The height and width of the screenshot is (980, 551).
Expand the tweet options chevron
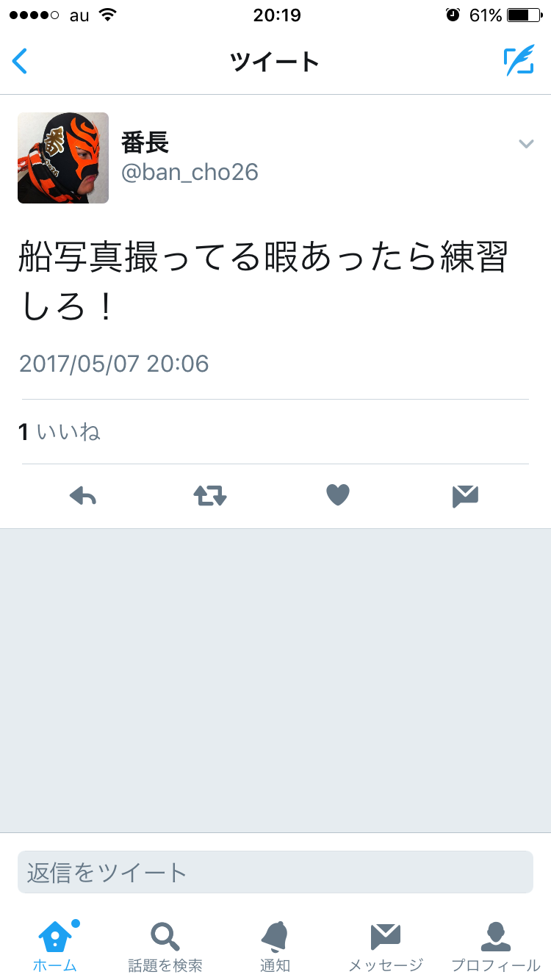526,144
